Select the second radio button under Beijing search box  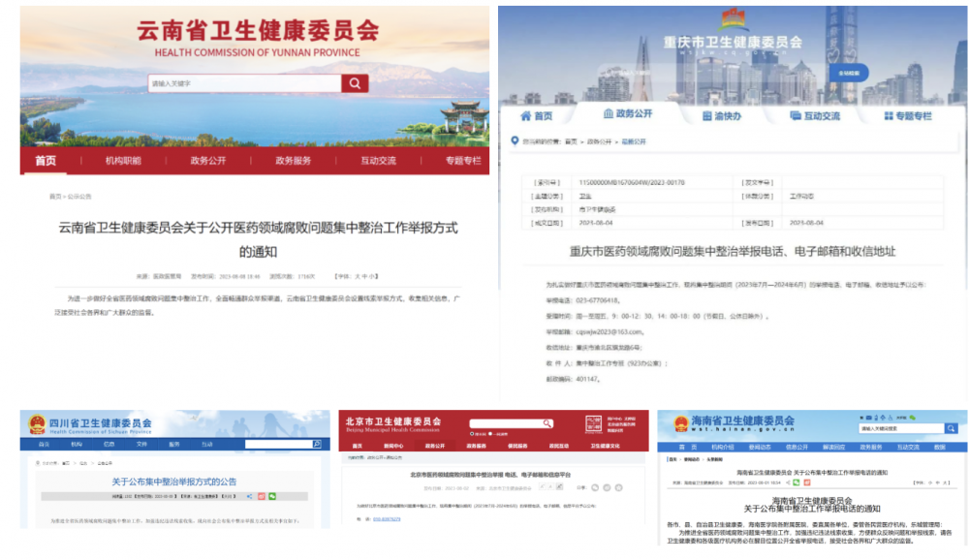[490, 434]
